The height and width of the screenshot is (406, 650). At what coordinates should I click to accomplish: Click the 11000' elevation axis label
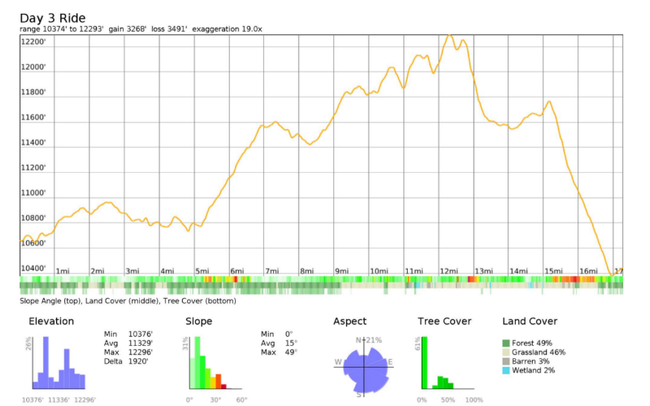pos(34,193)
